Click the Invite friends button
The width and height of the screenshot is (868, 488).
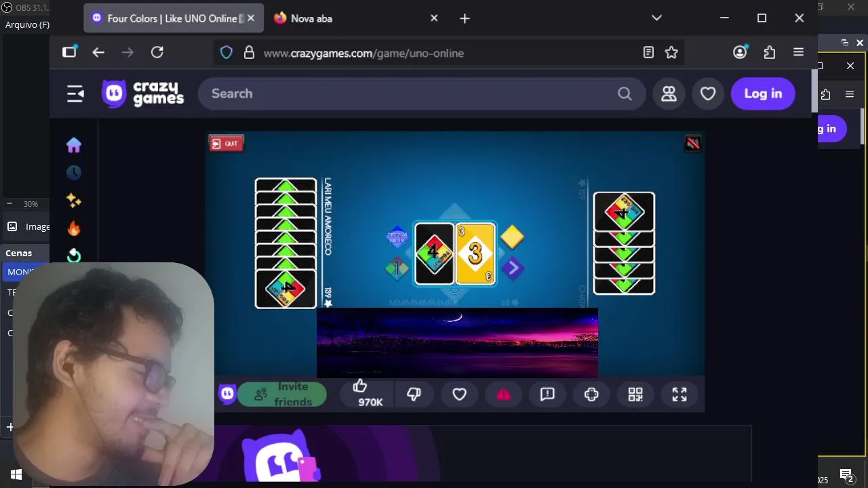(x=281, y=394)
